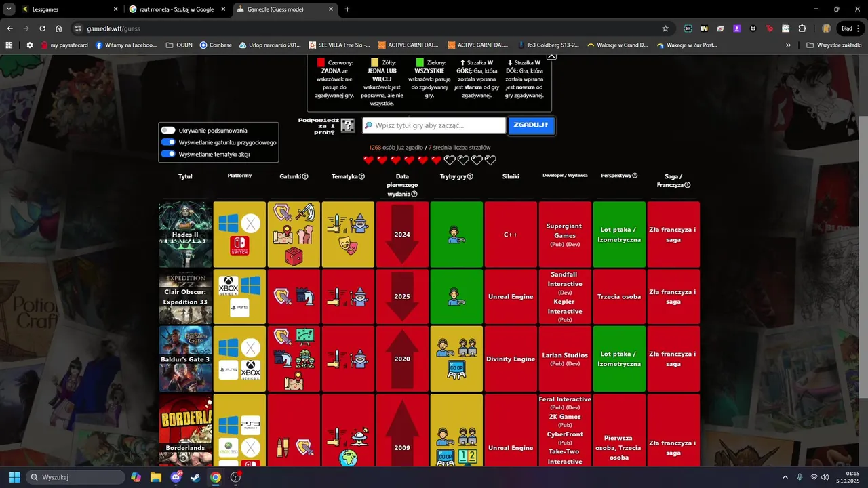The width and height of the screenshot is (868, 488).
Task: Click theater masks theme icon in Hades II row
Action: point(348,245)
